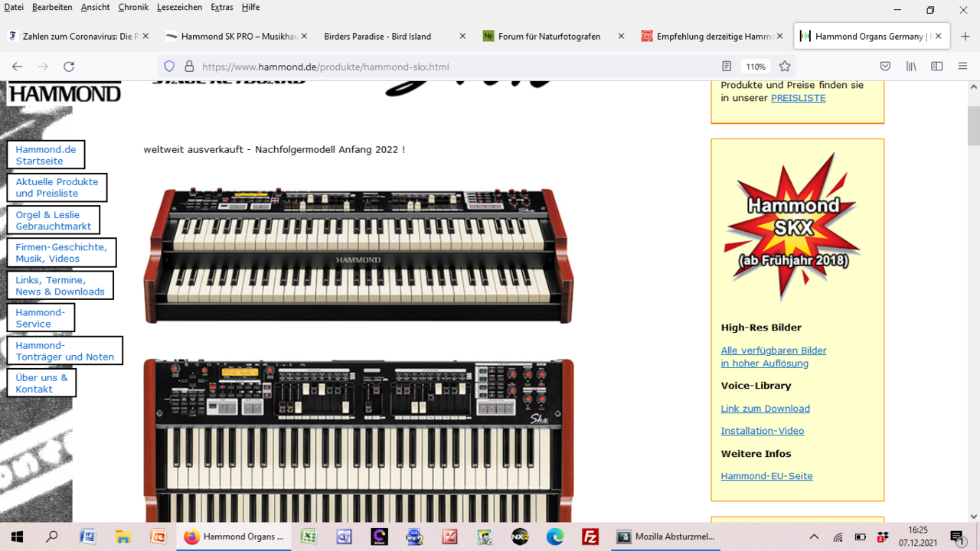Reset the 110% zoom level
This screenshot has width=980, height=551.
pos(756,67)
